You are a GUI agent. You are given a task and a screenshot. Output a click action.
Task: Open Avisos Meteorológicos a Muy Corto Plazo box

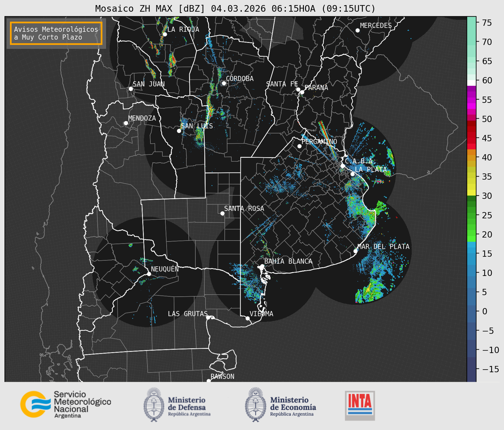pyautogui.click(x=56, y=33)
